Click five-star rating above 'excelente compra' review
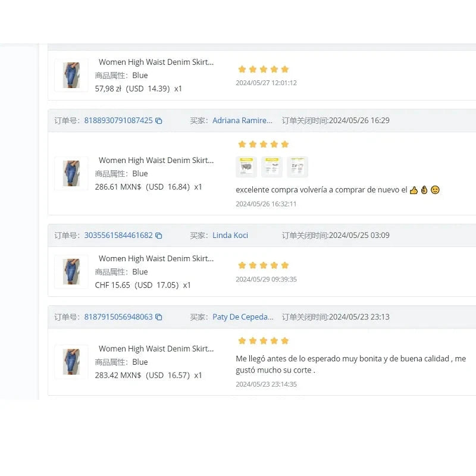 click(263, 144)
